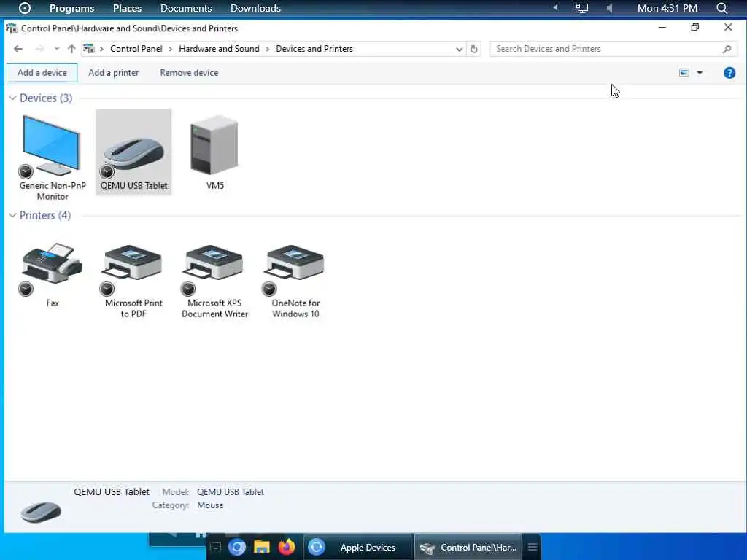This screenshot has height=560, width=747.
Task: Open the file manager folder taskbar icon
Action: coord(262,547)
